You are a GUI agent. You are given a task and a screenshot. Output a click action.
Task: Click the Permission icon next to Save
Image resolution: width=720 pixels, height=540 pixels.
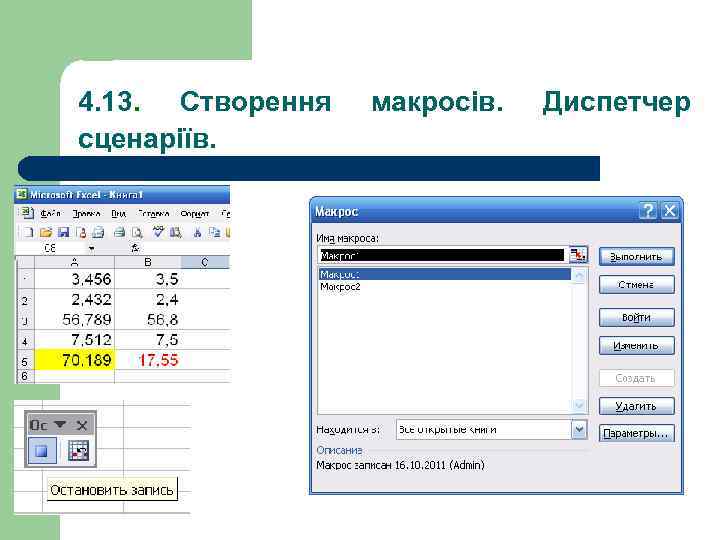point(81,232)
